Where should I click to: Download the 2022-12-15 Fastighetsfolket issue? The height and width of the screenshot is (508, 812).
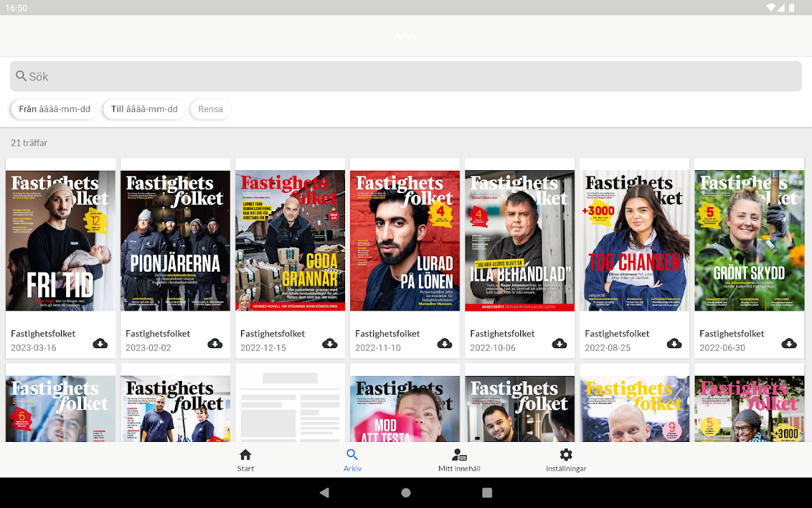pyautogui.click(x=330, y=344)
